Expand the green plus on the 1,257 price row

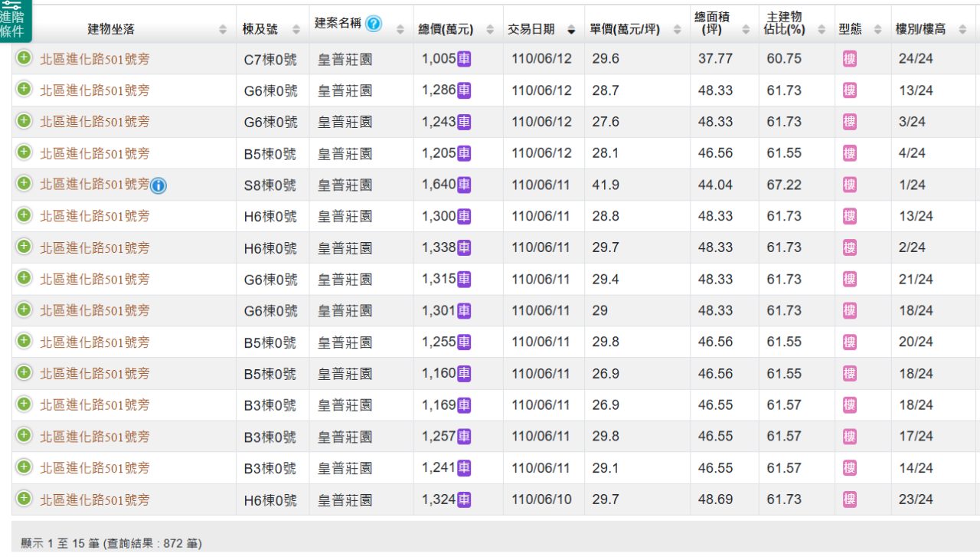(x=24, y=434)
